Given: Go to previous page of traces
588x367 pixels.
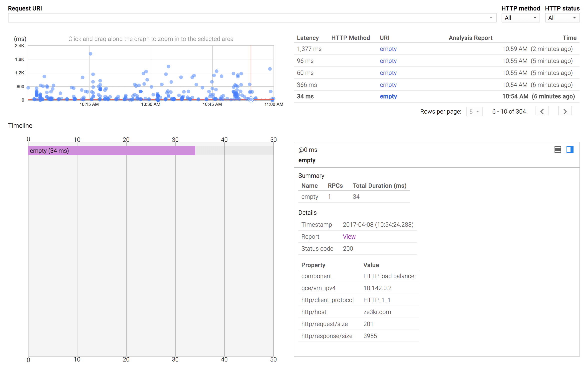Looking at the screenshot, I should click(542, 111).
